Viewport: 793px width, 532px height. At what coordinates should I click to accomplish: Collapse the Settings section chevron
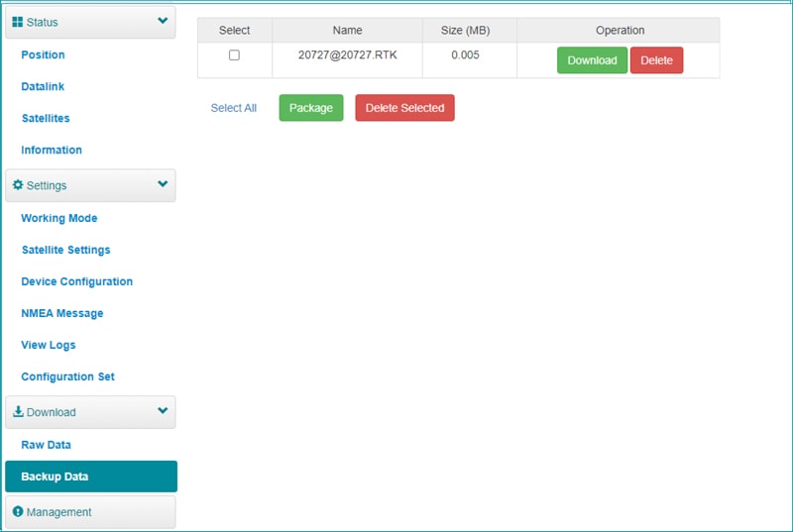click(163, 184)
